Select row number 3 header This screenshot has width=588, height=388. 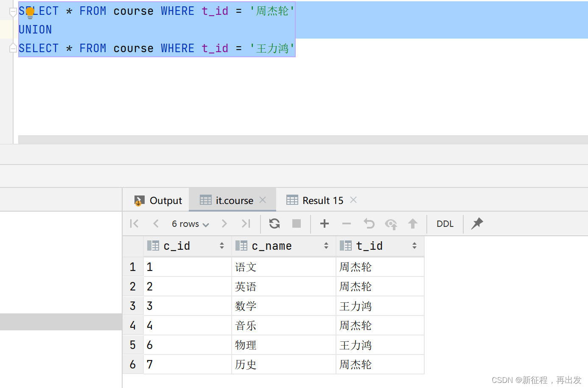(133, 306)
